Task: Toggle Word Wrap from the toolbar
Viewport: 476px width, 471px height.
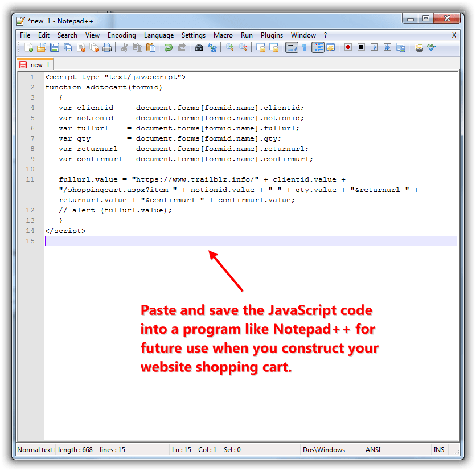Action: [x=292, y=48]
